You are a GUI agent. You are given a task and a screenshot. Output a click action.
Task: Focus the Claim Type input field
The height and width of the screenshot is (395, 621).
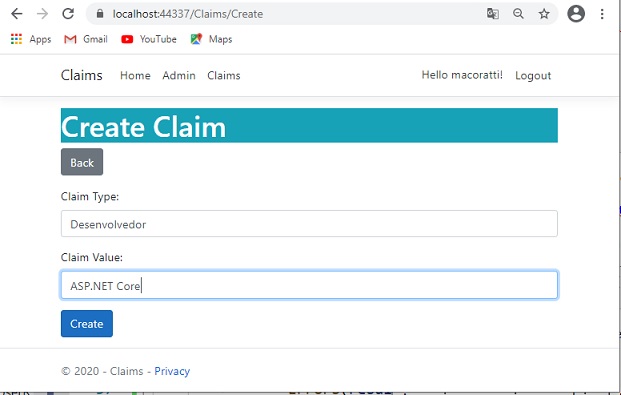click(x=309, y=224)
